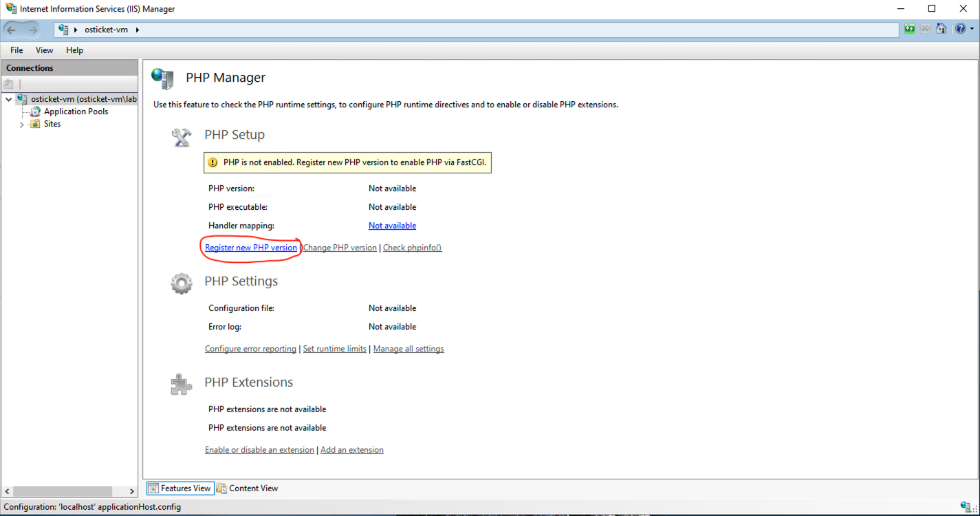The width and height of the screenshot is (980, 516).
Task: Open the Help dropdown arrow in toolbar
Action: tap(972, 30)
